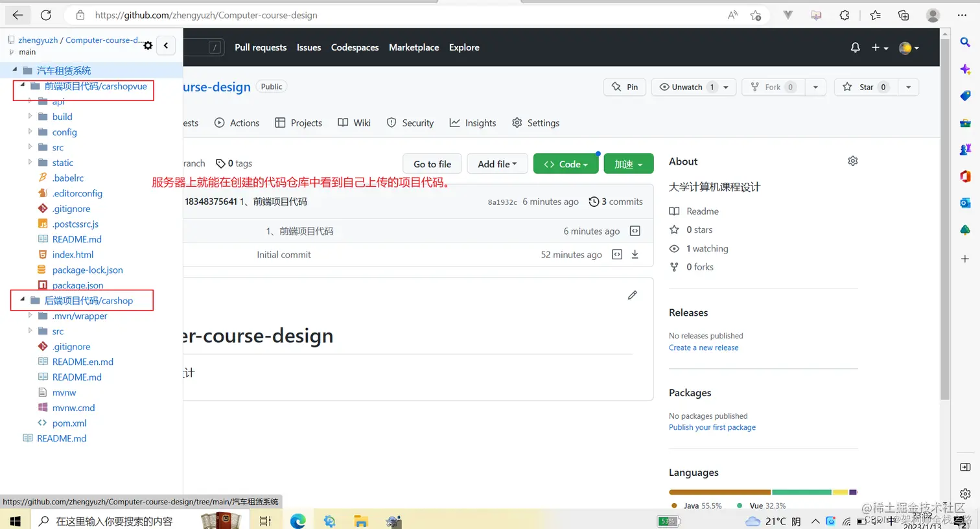This screenshot has height=529, width=980.
Task: Open the Octotree settings gear
Action: click(148, 45)
